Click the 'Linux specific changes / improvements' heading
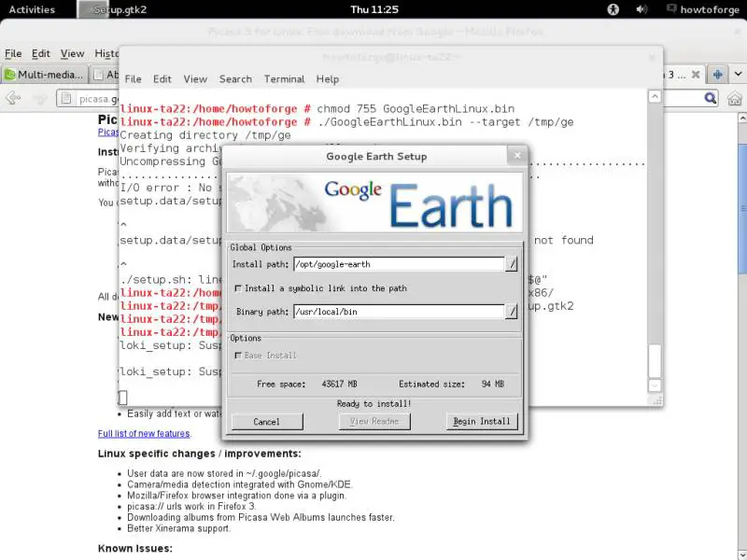The width and height of the screenshot is (747, 560). pos(200,454)
